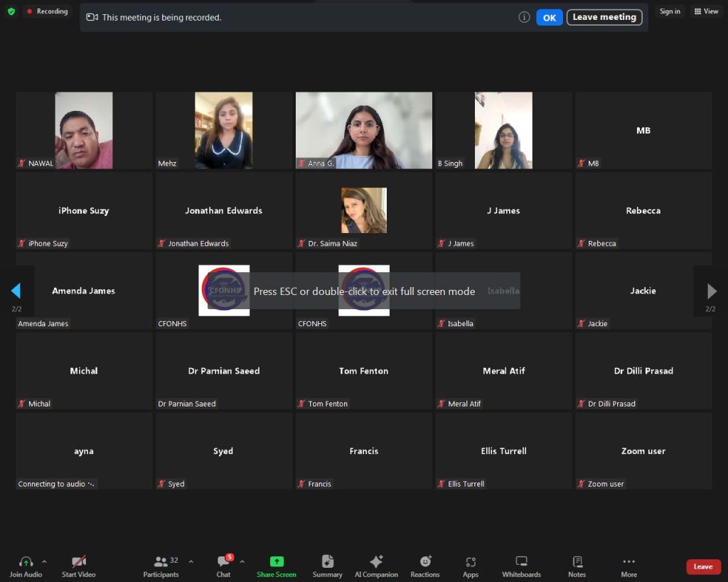Open the View layout menu
The height and width of the screenshot is (582, 728).
coord(706,11)
